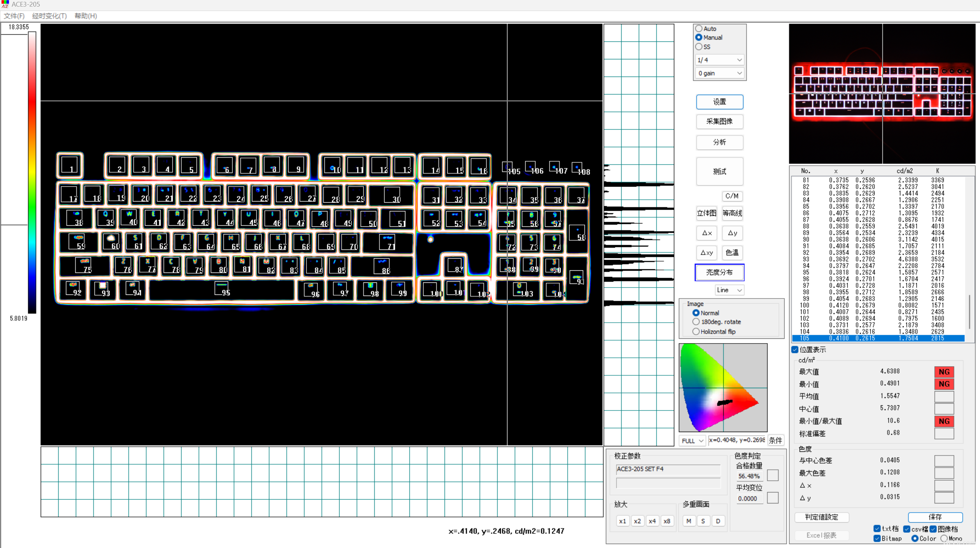Click the ACE3-205 SET F4 calibration field
The image size is (980, 548).
tap(668, 469)
